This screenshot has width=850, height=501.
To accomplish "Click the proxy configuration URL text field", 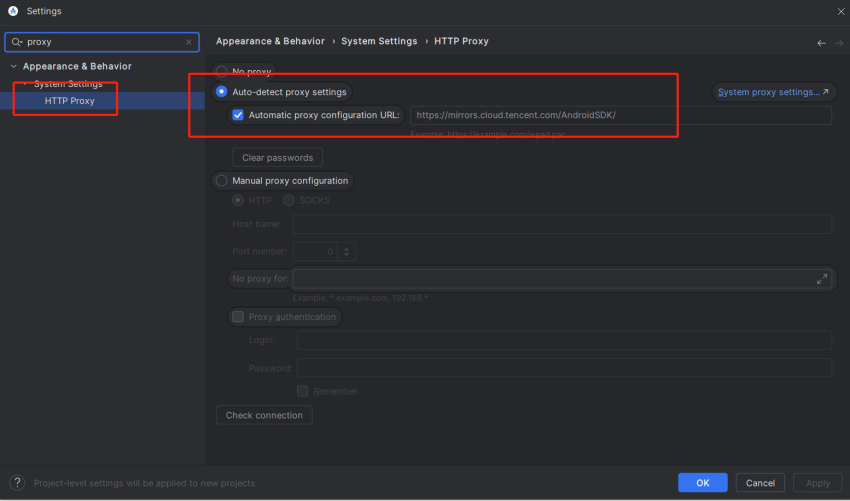I will 620,115.
